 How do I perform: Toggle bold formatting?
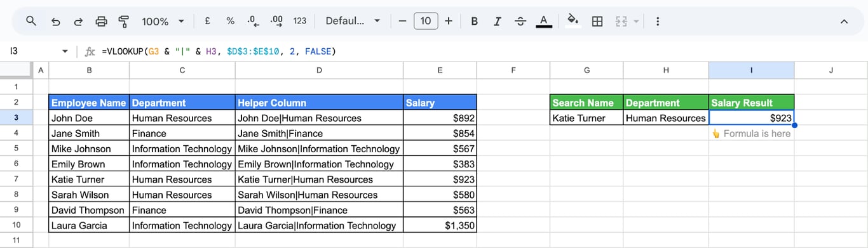click(474, 21)
